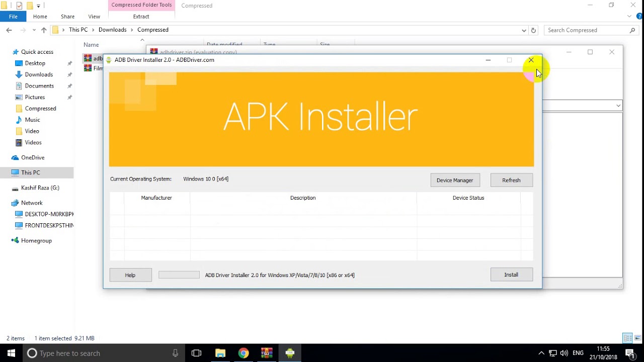The width and height of the screenshot is (644, 362).
Task: Go up one folder level
Action: 44,30
